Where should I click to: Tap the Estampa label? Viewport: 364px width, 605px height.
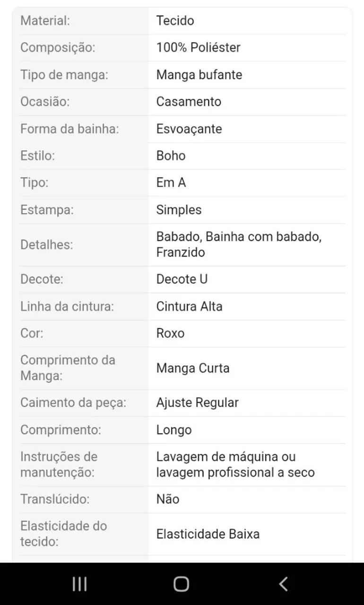click(47, 210)
